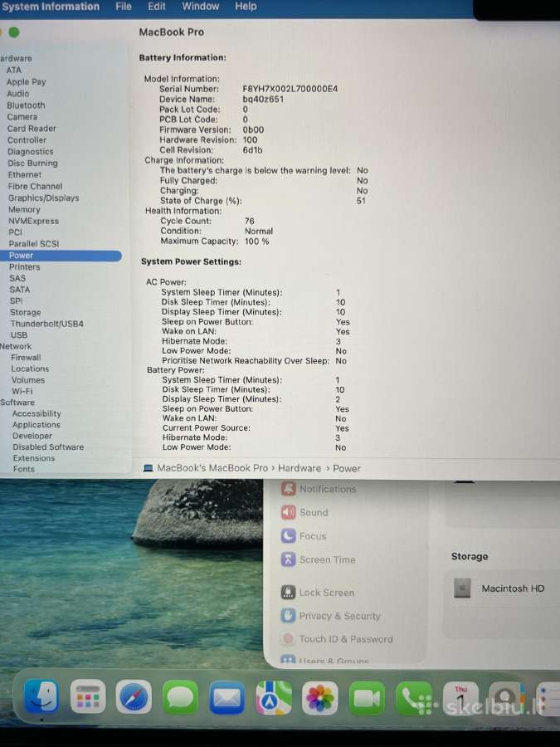Image resolution: width=560 pixels, height=747 pixels.
Task: Open the System Information app menu
Action: point(51,7)
